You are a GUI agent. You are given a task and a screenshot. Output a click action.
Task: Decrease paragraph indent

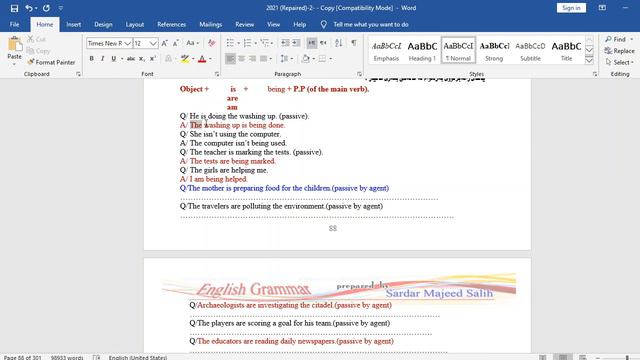(x=285, y=43)
